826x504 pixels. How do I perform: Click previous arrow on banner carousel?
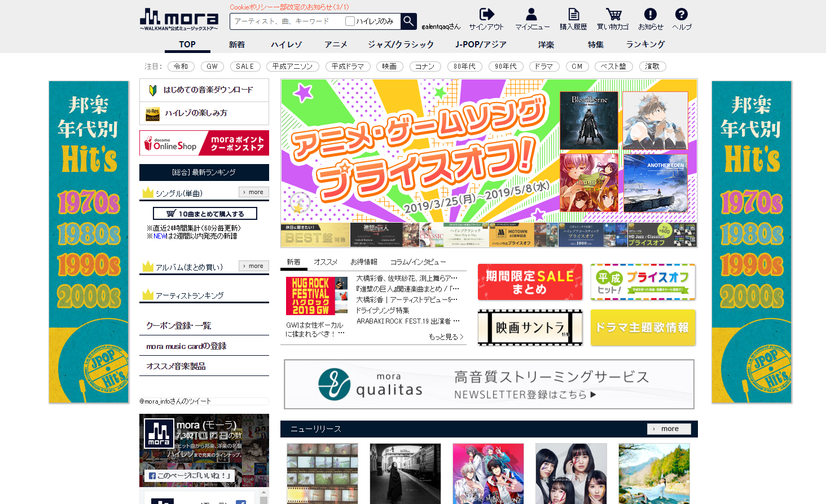(300, 202)
